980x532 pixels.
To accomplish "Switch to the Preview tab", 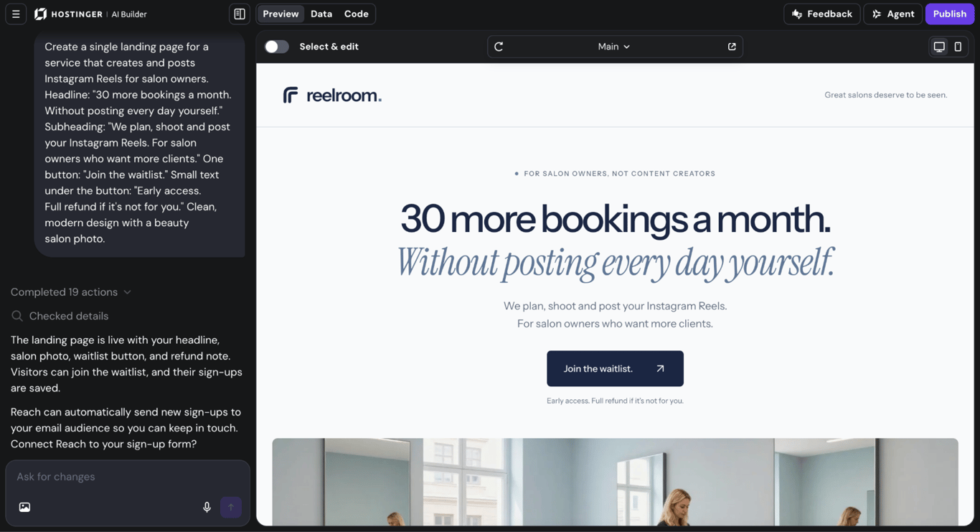I will point(281,14).
